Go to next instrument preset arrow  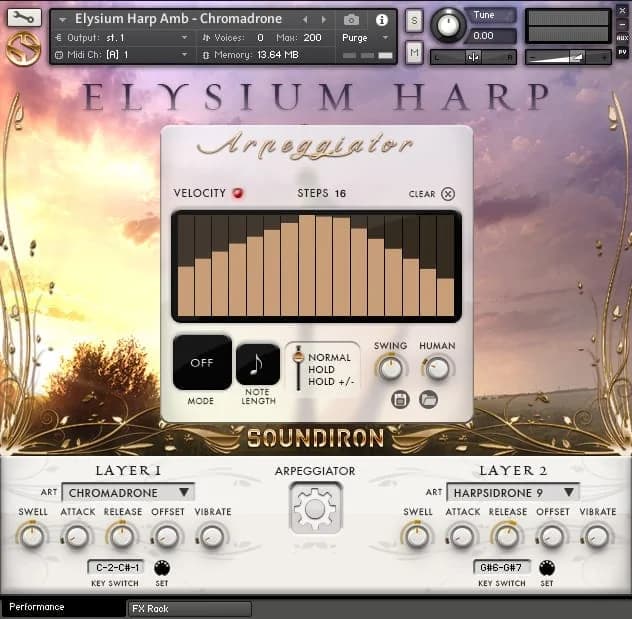click(323, 19)
